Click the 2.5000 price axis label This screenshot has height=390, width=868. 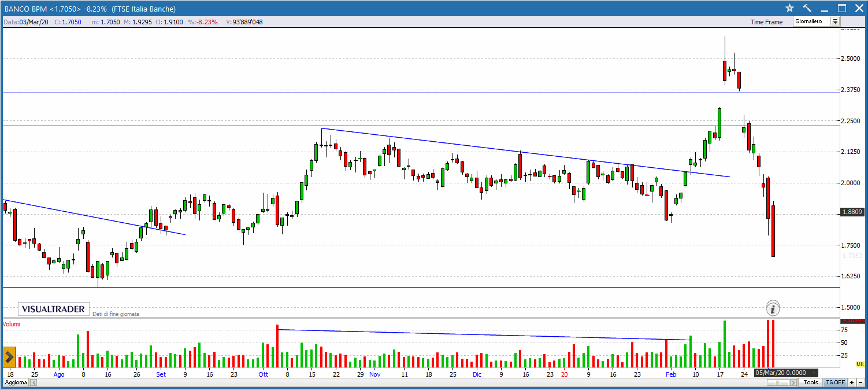click(x=852, y=59)
